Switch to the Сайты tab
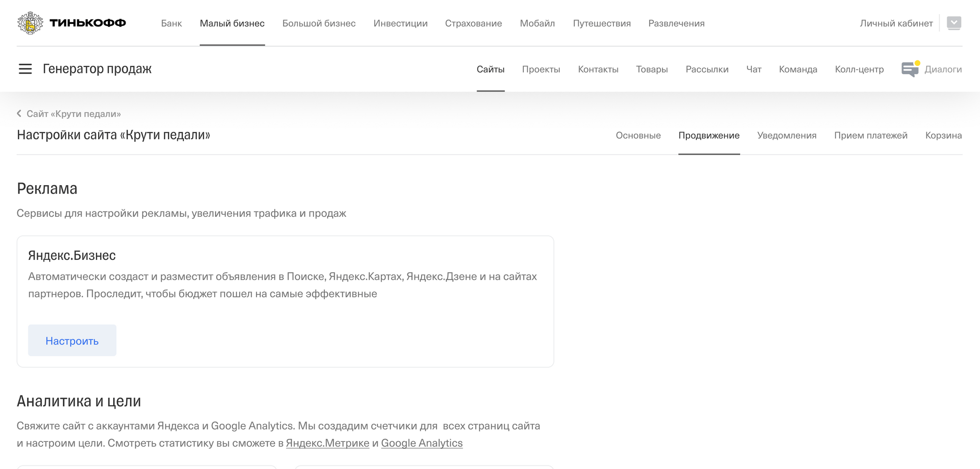The width and height of the screenshot is (980, 469). (490, 69)
